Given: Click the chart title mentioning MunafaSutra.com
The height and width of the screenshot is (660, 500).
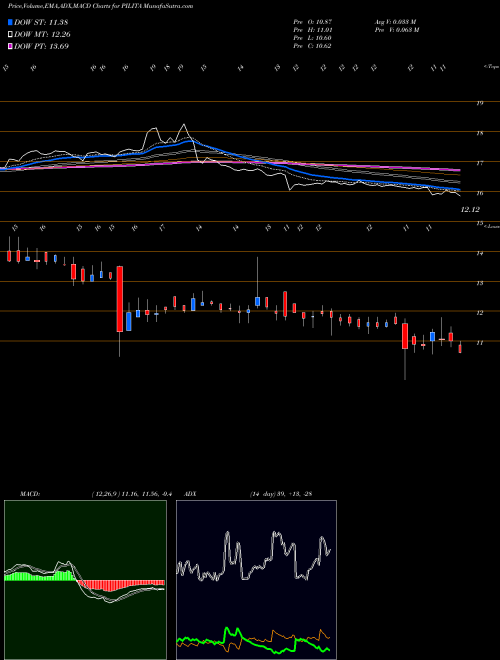Looking at the screenshot, I should pos(101,7).
